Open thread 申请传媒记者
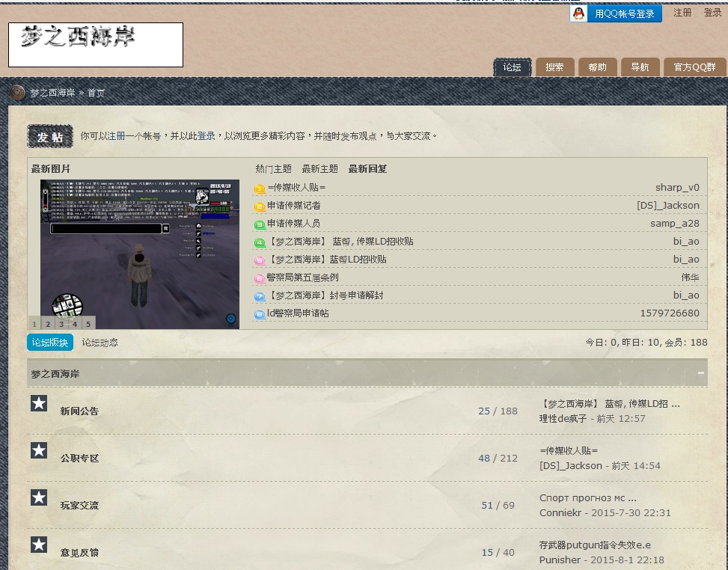728x570 pixels. (x=294, y=206)
